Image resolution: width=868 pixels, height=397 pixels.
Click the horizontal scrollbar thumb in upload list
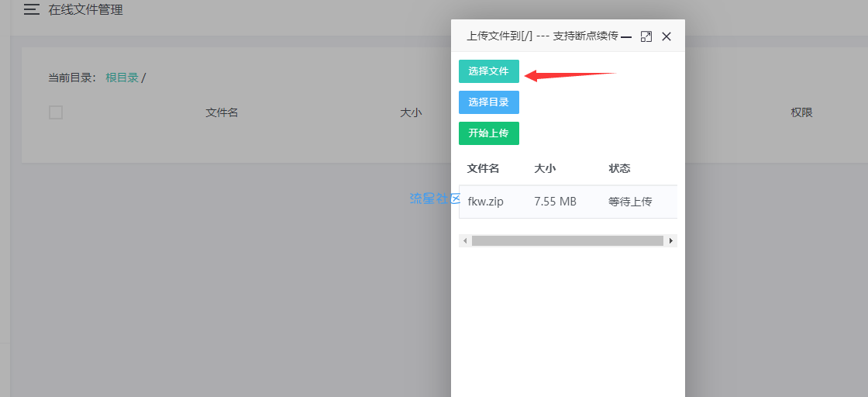coord(567,241)
